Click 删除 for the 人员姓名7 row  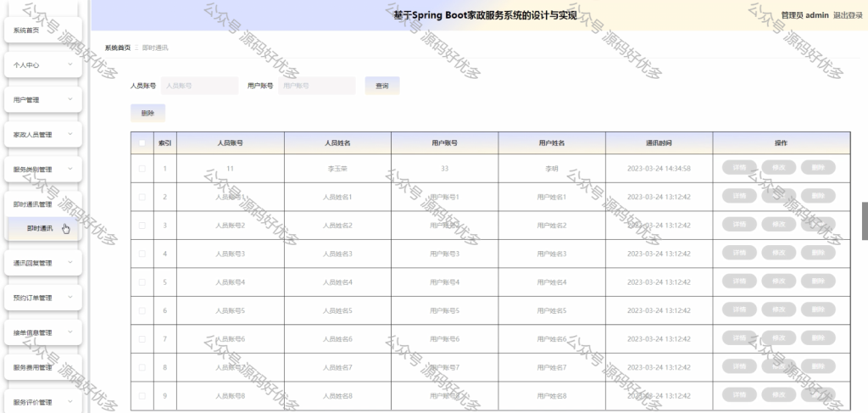[818, 366]
